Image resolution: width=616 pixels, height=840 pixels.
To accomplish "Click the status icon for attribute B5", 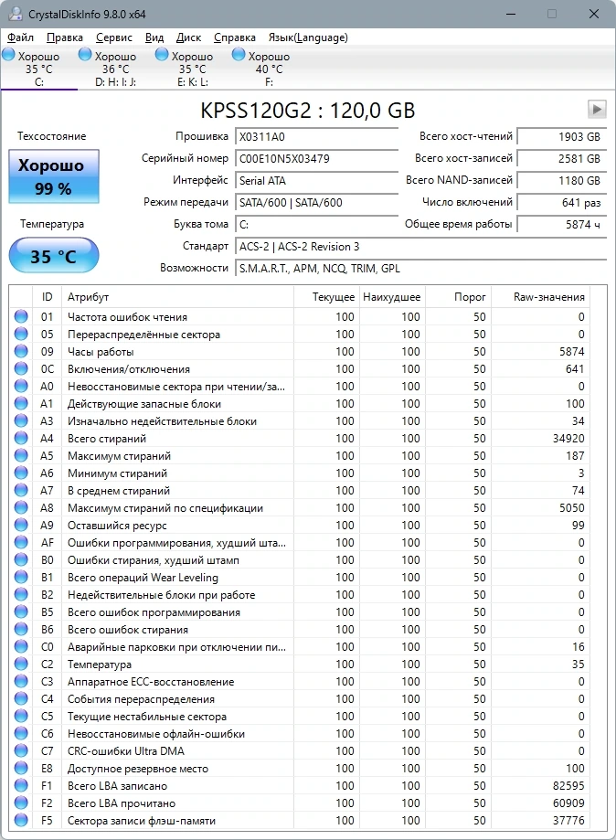I will click(21, 611).
